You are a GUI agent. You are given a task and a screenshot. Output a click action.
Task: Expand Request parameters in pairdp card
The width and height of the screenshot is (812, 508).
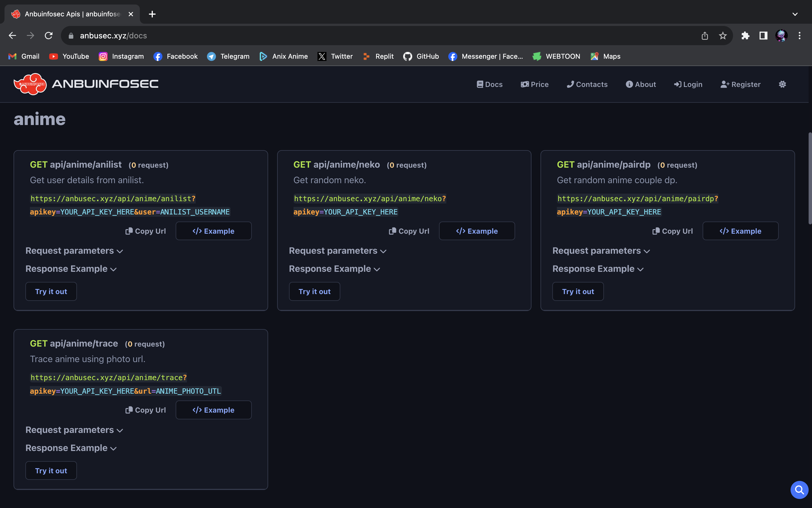(601, 251)
